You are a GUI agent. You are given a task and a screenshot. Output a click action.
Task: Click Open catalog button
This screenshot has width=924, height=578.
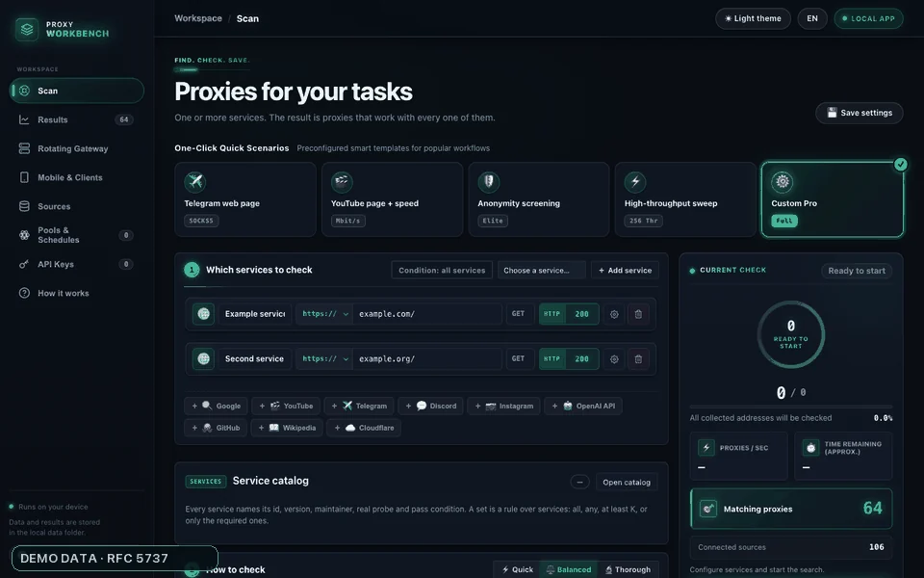point(627,482)
